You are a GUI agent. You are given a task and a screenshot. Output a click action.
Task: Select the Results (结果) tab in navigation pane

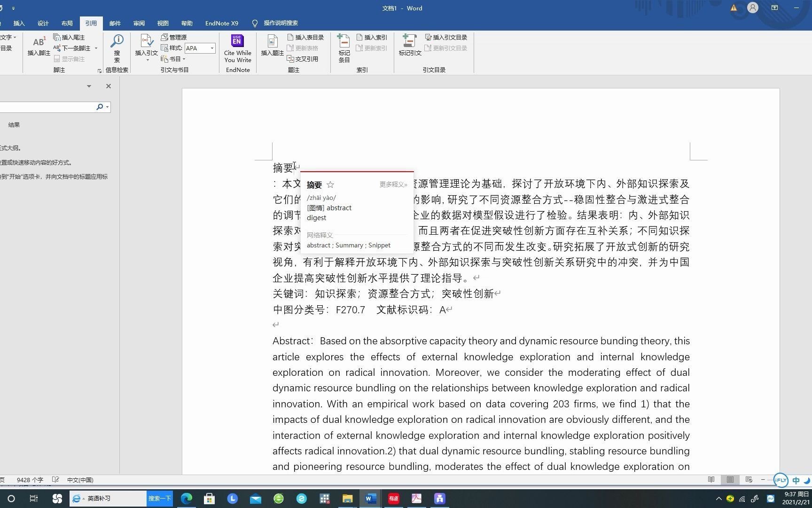tap(14, 125)
